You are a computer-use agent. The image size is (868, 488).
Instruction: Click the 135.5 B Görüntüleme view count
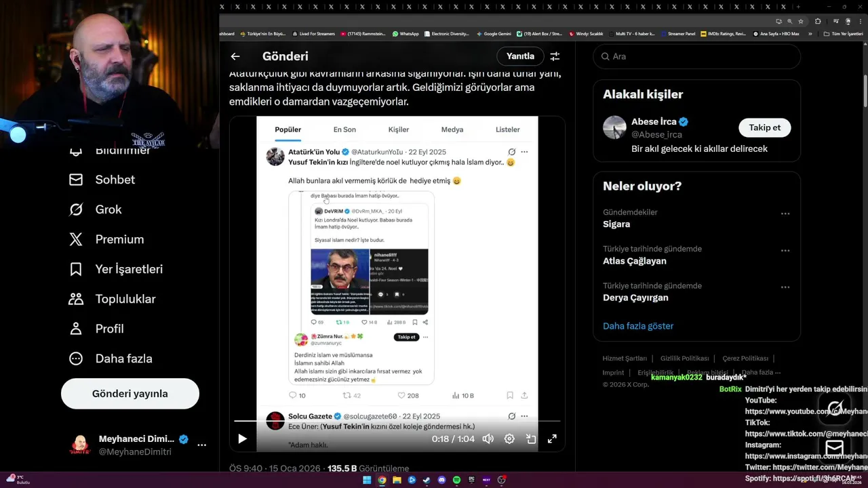(368, 468)
